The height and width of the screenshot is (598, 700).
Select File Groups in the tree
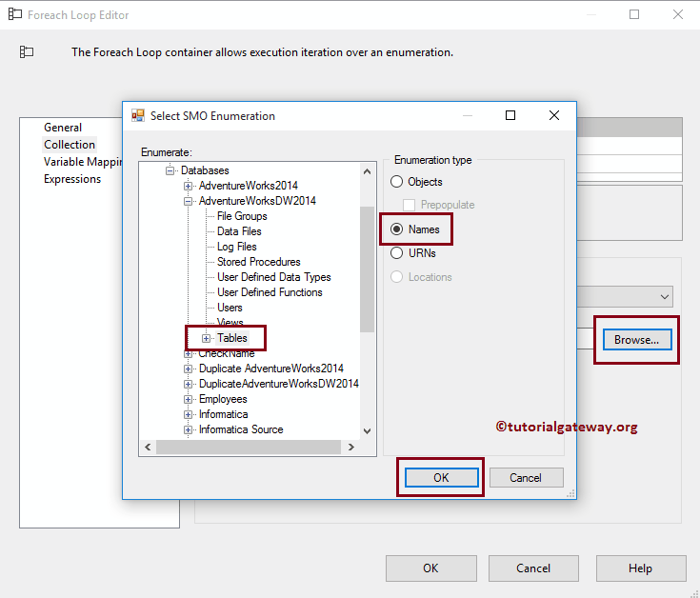(242, 216)
